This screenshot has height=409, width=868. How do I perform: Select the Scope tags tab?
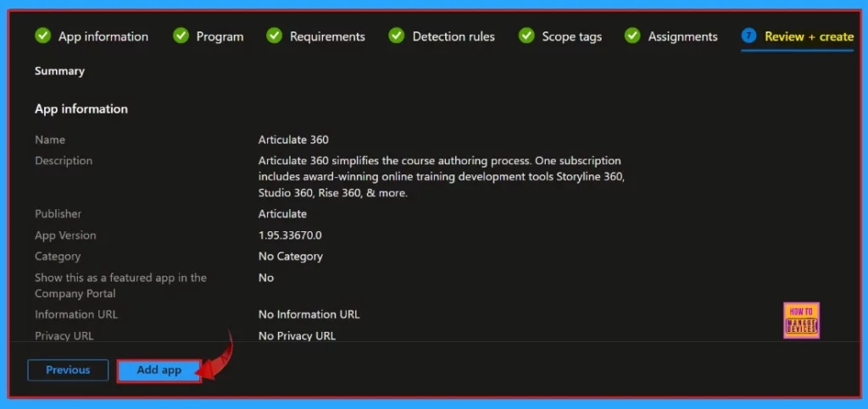[572, 36]
